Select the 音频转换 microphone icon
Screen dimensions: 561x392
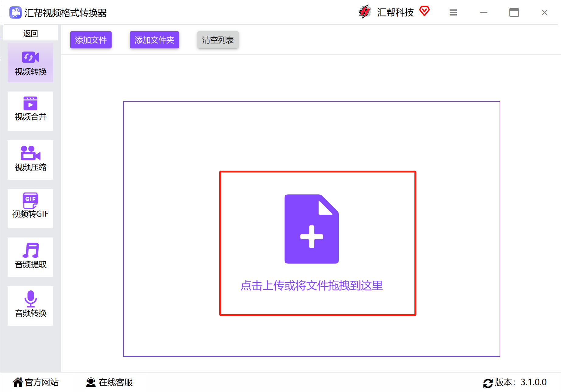[x=30, y=299]
